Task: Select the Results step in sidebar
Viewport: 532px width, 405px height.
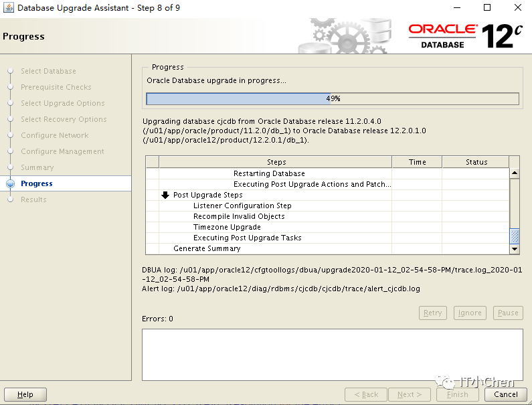Action: pos(33,199)
